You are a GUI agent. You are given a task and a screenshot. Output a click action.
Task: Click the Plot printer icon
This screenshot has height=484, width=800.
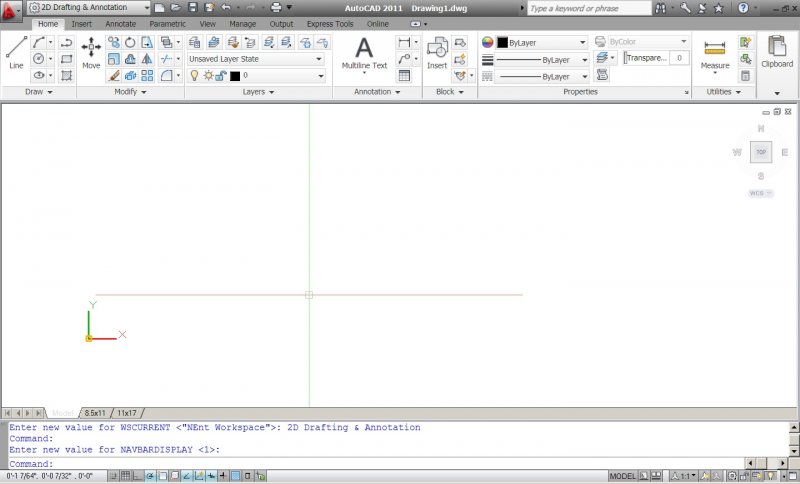coord(276,7)
